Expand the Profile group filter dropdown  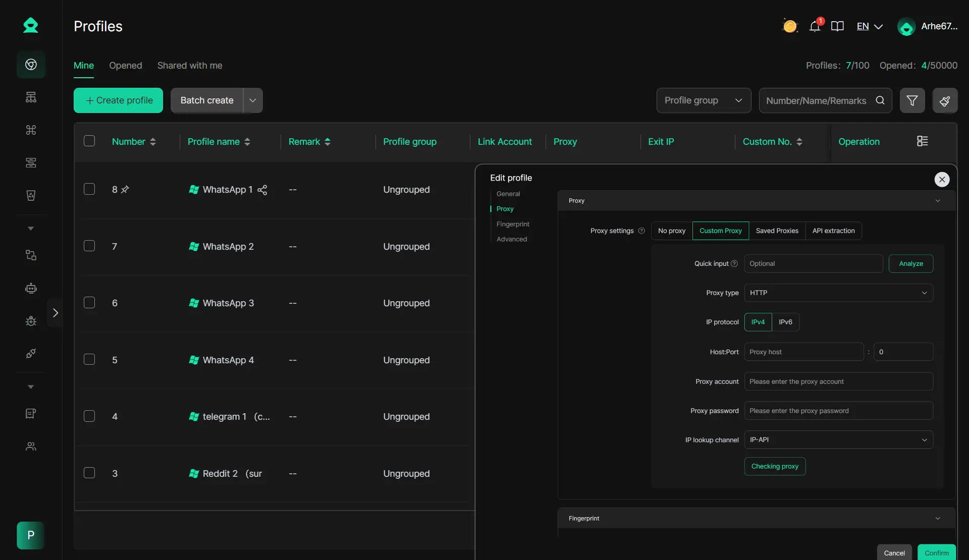pyautogui.click(x=703, y=100)
